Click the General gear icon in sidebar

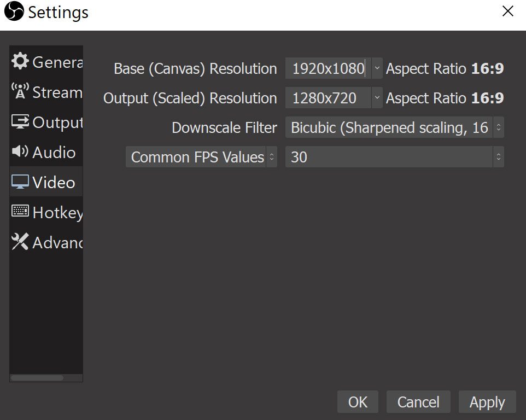(20, 61)
